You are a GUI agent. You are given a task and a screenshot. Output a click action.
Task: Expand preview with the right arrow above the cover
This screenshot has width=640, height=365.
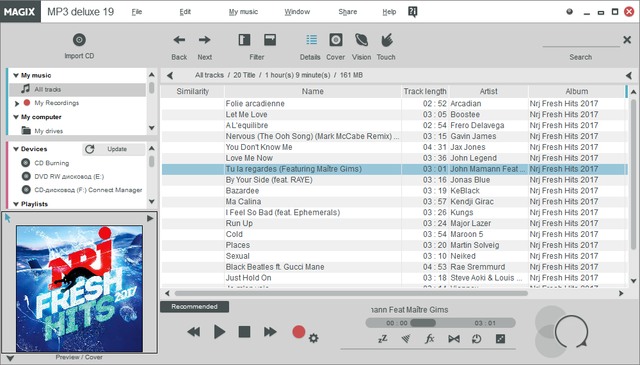click(x=150, y=218)
